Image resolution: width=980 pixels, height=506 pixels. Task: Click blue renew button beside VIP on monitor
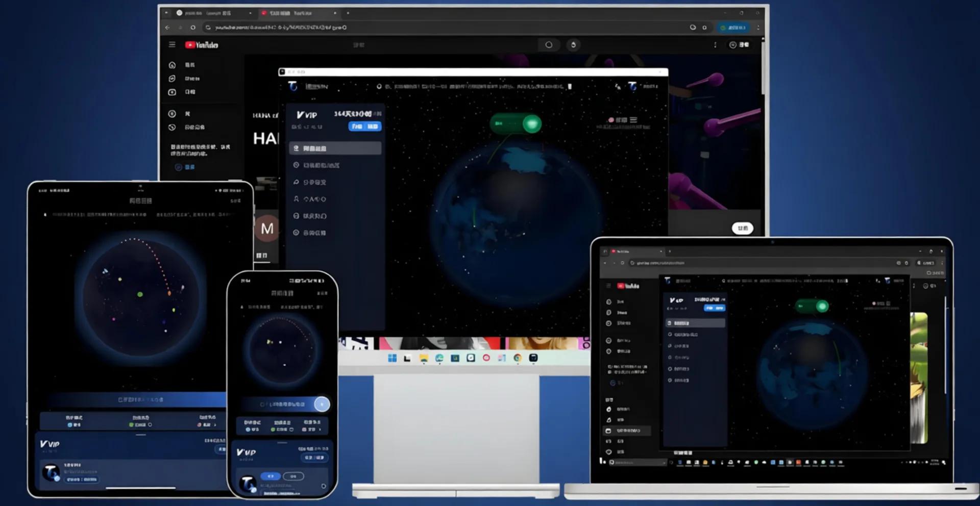coord(364,127)
